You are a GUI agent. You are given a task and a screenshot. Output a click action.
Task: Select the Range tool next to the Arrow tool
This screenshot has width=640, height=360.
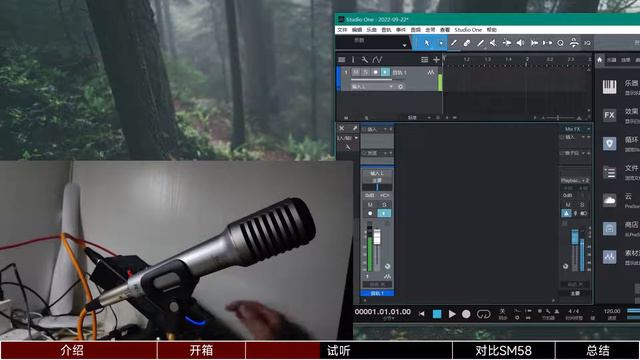441,43
